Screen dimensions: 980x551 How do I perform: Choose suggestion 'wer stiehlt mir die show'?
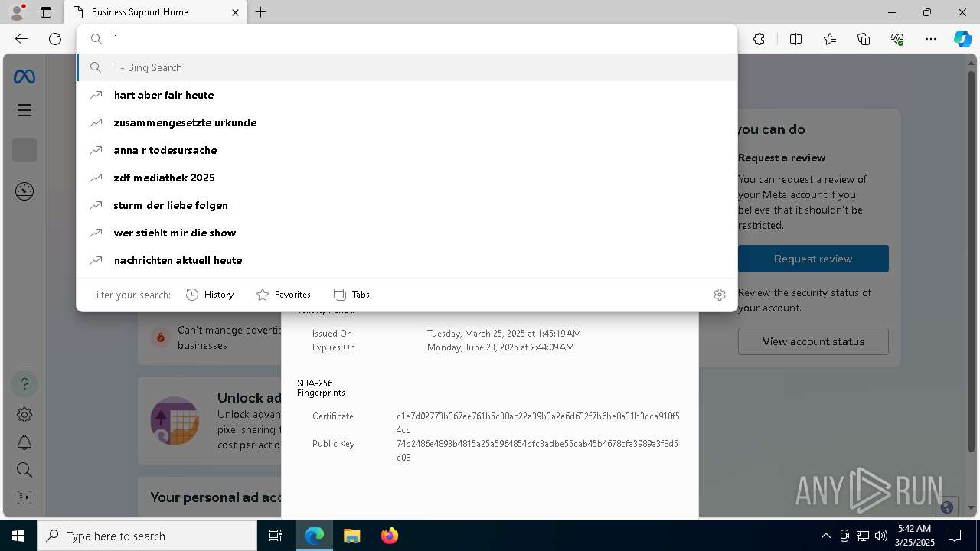(407, 233)
